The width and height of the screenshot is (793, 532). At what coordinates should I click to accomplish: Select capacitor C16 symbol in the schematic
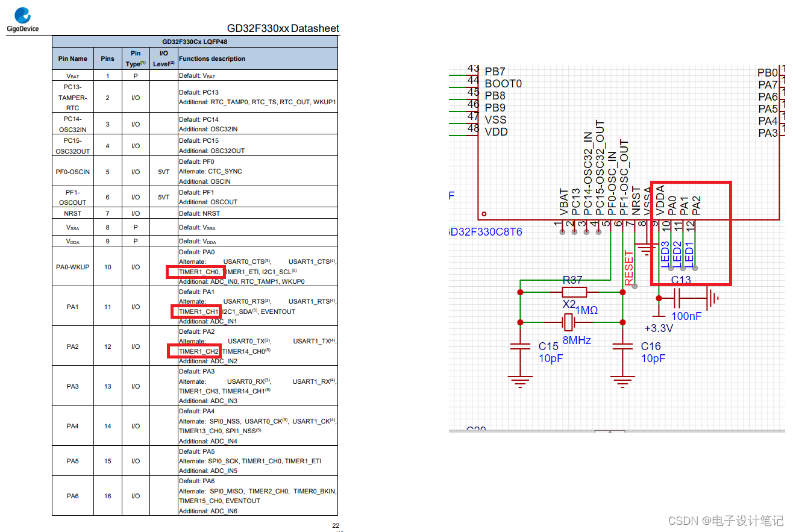pyautogui.click(x=622, y=347)
